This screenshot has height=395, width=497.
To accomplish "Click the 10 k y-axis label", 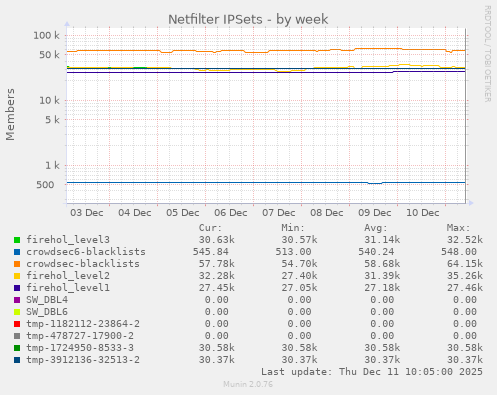I will 49,100.
